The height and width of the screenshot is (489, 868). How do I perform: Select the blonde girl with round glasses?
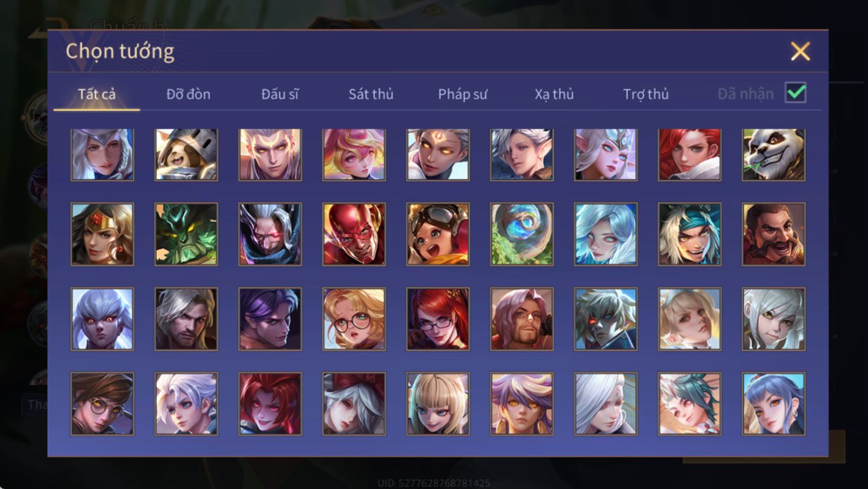coord(354,319)
